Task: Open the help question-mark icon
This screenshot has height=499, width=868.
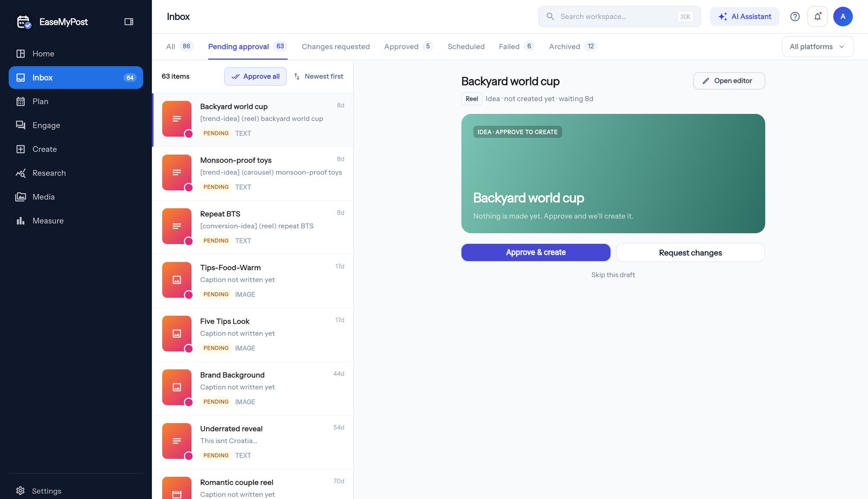Action: (x=795, y=17)
